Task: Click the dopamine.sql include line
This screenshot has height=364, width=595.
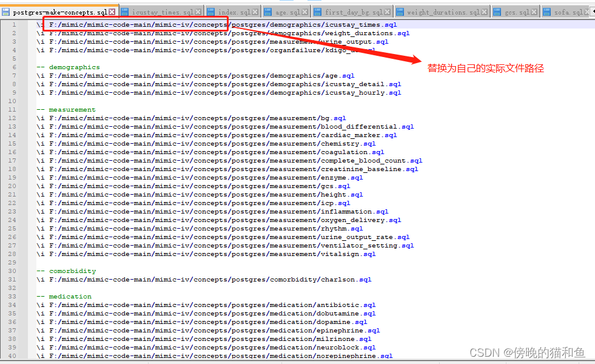Action: 202,322
